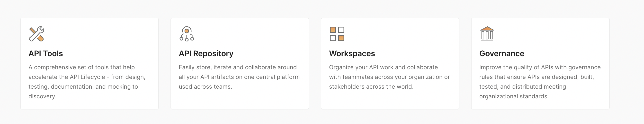The height and width of the screenshot is (124, 644).
Task: Click the API Repository description paragraph
Action: pyautogui.click(x=239, y=77)
